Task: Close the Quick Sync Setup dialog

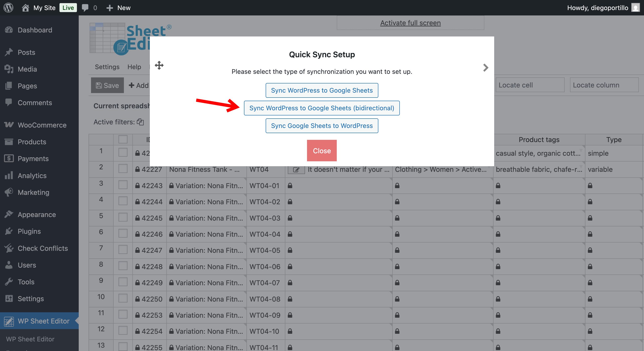Action: point(322,150)
